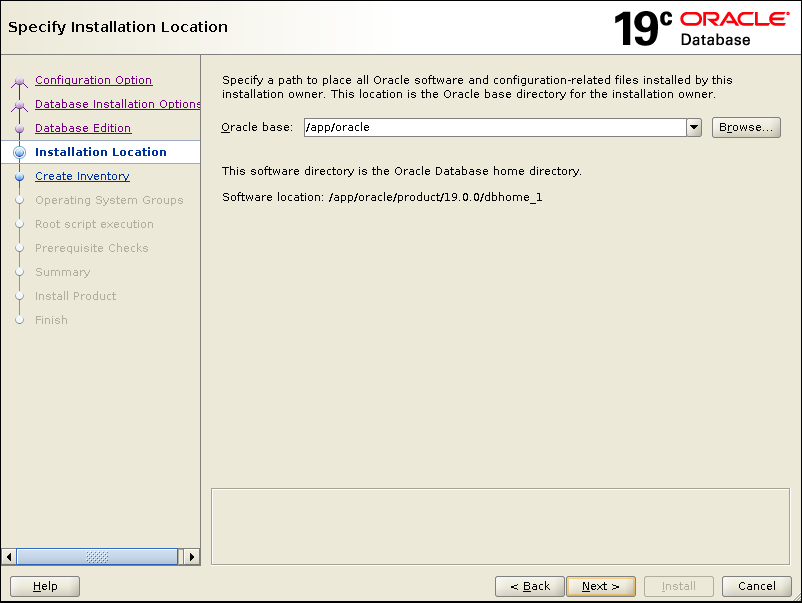The width and height of the screenshot is (802, 603).
Task: Click the empty message area at bottom
Action: 500,526
